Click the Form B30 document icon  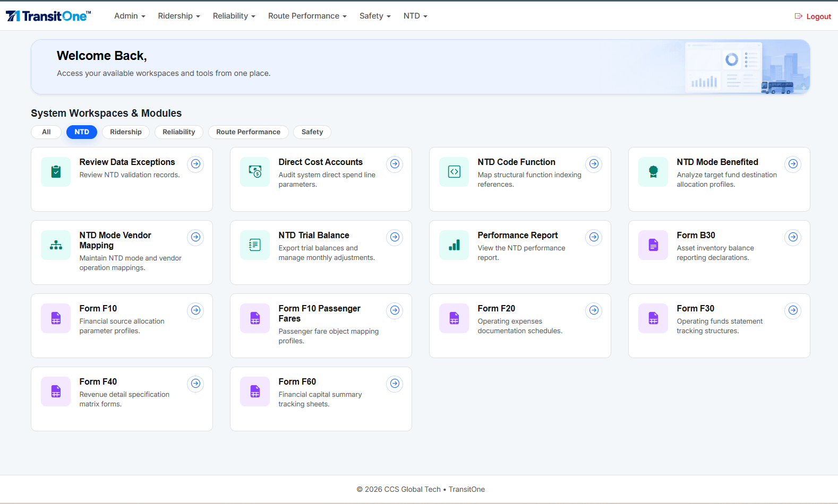tap(653, 245)
